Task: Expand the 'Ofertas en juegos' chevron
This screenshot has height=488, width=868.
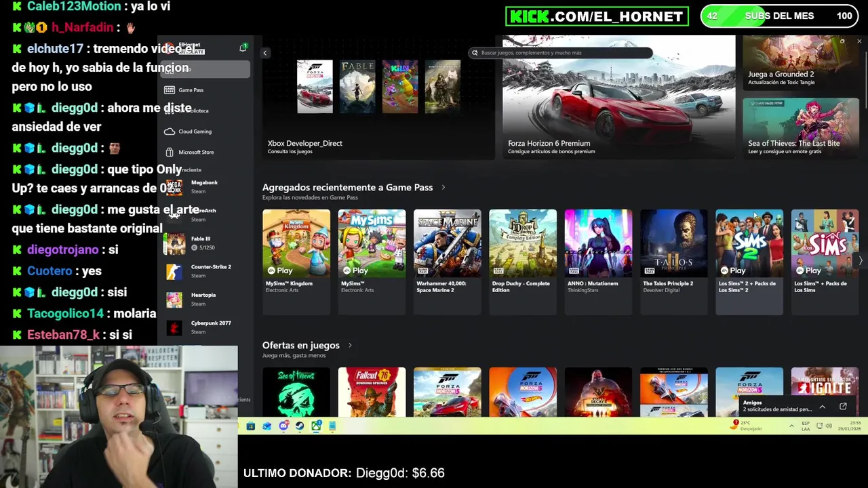Action: (350, 346)
